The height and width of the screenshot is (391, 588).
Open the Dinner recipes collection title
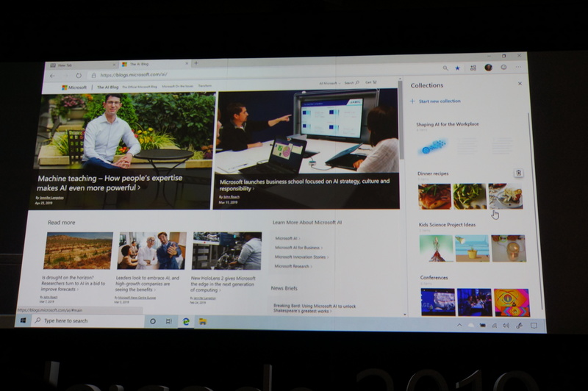pos(433,173)
